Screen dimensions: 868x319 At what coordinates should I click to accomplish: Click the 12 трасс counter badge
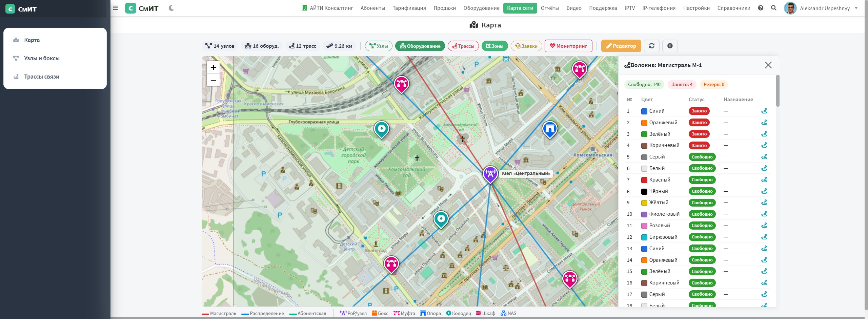point(302,46)
